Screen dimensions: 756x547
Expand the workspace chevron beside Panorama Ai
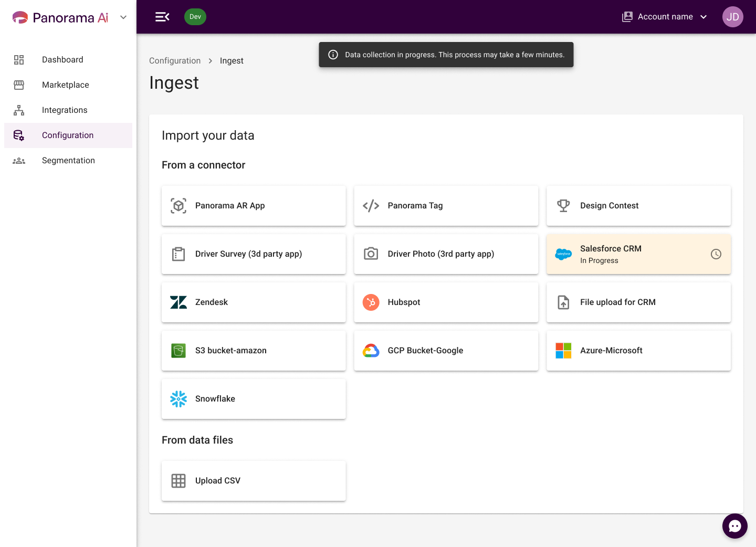pos(123,17)
